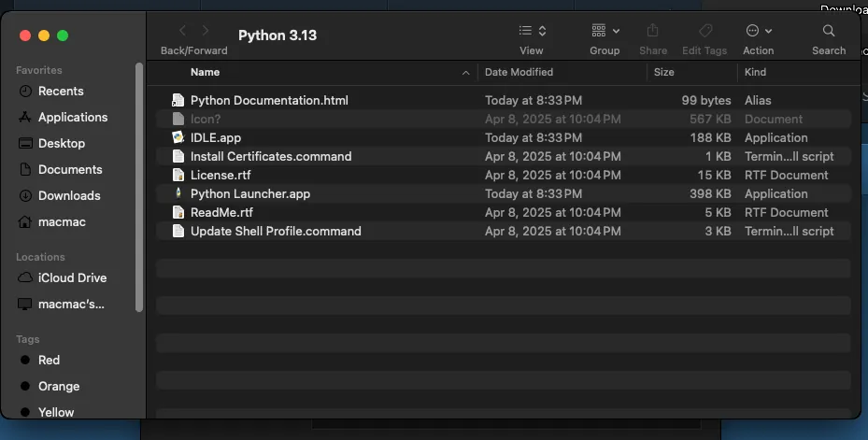The height and width of the screenshot is (440, 868).
Task: Select Install Certificates.command file icon
Action: pos(178,156)
